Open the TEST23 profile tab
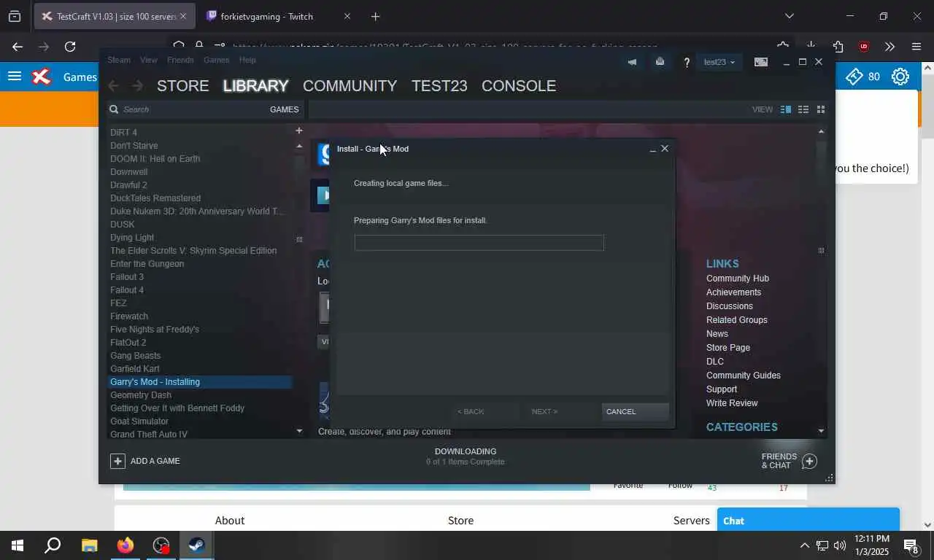934x560 pixels. (x=439, y=86)
